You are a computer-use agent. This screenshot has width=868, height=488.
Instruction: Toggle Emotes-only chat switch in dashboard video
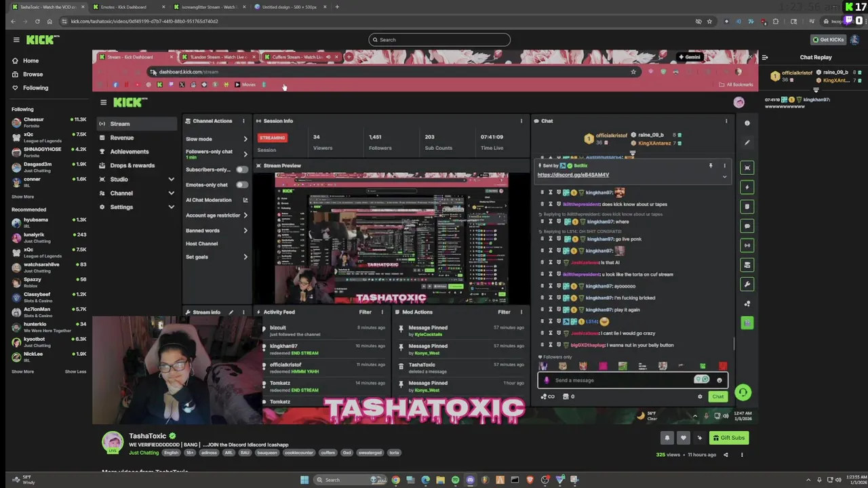tap(242, 184)
